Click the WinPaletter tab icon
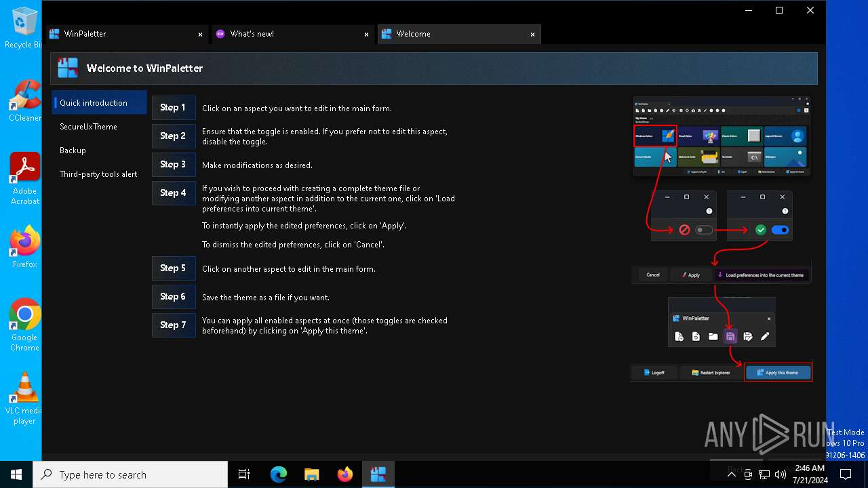This screenshot has width=868, height=488. coord(54,34)
